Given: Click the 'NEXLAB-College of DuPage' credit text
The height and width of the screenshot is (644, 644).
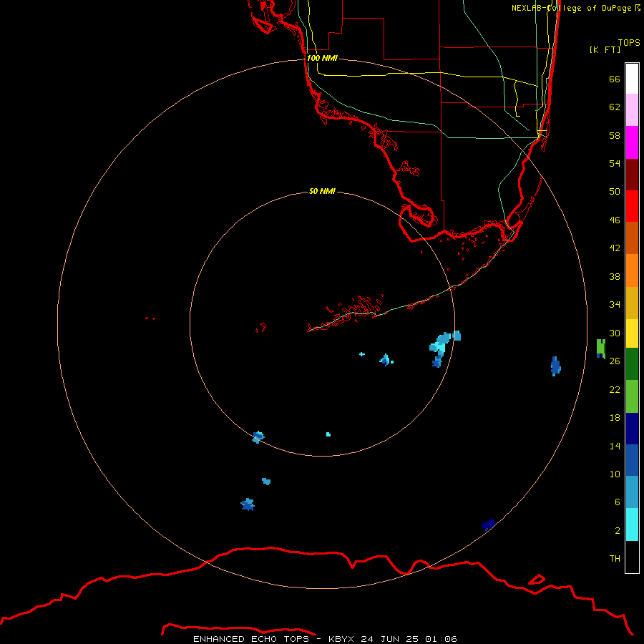Looking at the screenshot, I should tap(572, 8).
